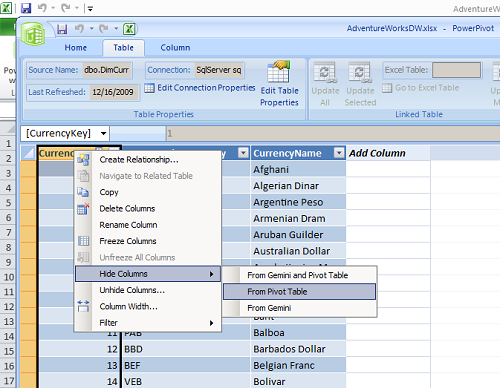Click the Armenian Dram cell
Screen dimensions: 500x388
pyautogui.click(x=298, y=218)
